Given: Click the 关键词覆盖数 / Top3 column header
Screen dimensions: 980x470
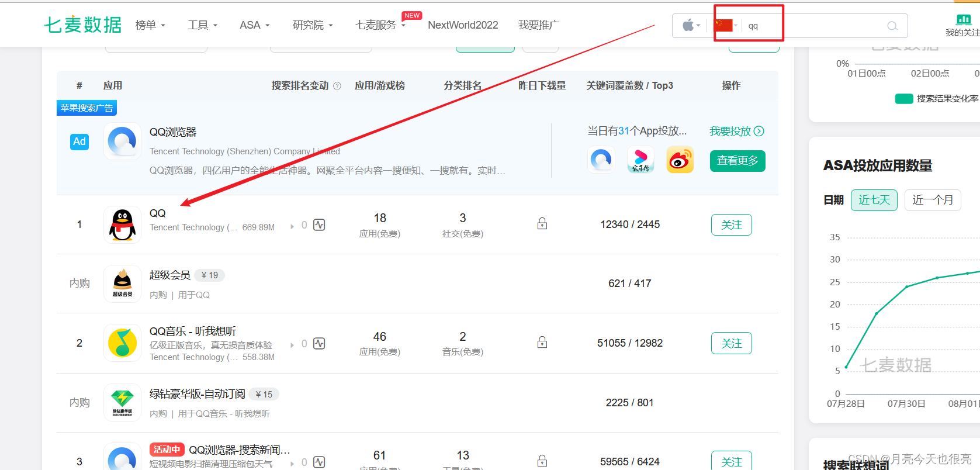Looking at the screenshot, I should point(630,86).
